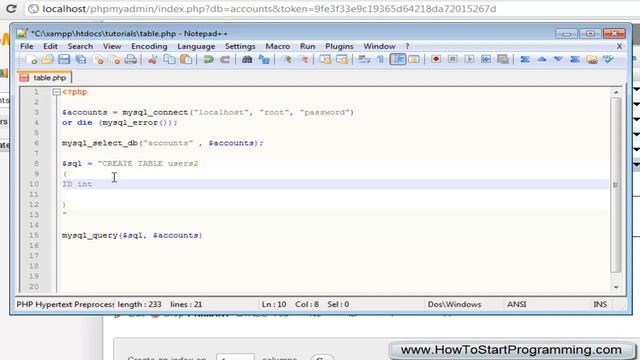Toggle Word Wrap toolbar icon
This screenshot has width=640, height=360.
click(x=364, y=60)
